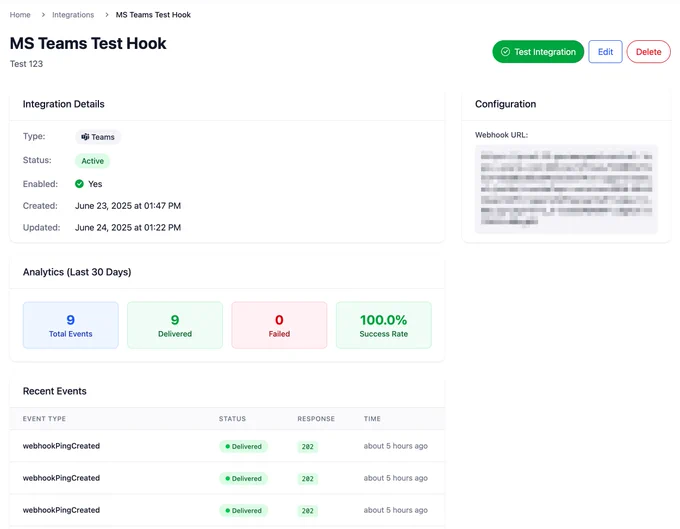Screen dimensions: 680x529
Task: Click the RESPONSE column header
Action: [316, 418]
